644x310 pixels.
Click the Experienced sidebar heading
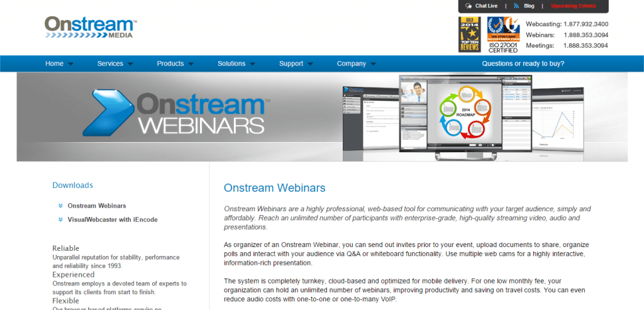(73, 275)
